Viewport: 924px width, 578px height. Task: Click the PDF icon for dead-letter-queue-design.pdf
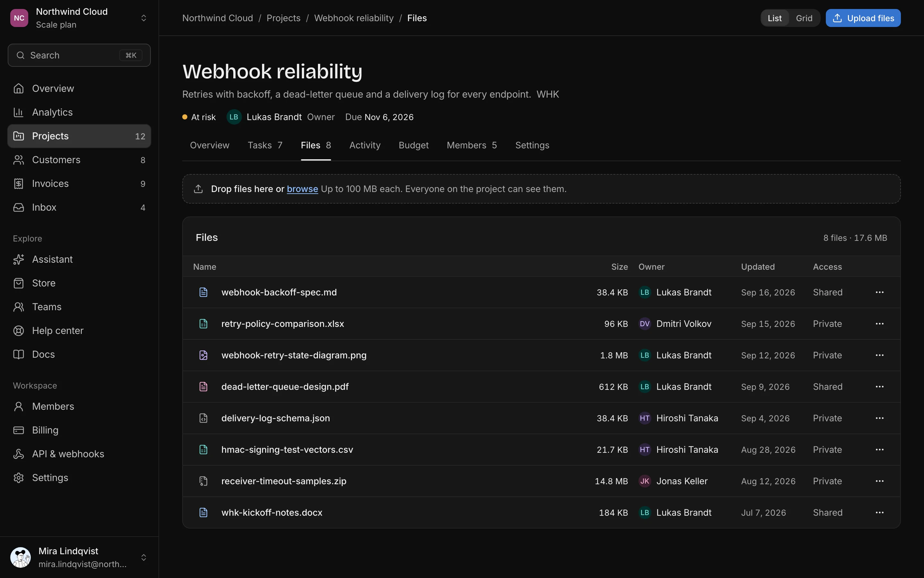coord(203,387)
